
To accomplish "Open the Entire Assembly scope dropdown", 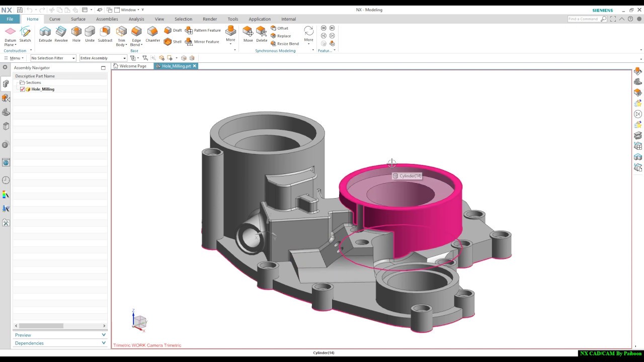I will (x=103, y=58).
